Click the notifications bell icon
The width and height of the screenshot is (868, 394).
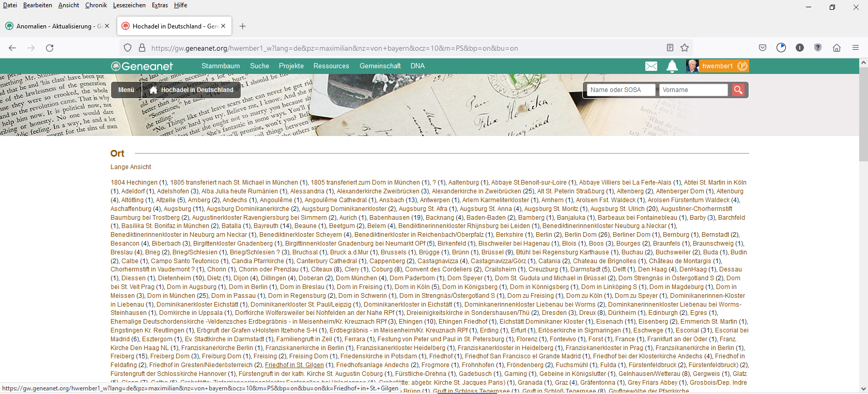pyautogui.click(x=672, y=66)
